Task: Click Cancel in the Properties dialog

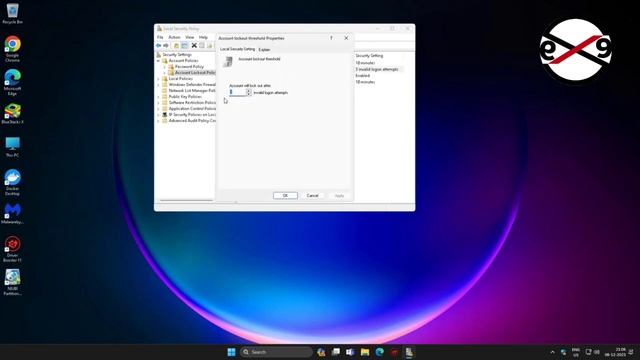Action: (312, 196)
